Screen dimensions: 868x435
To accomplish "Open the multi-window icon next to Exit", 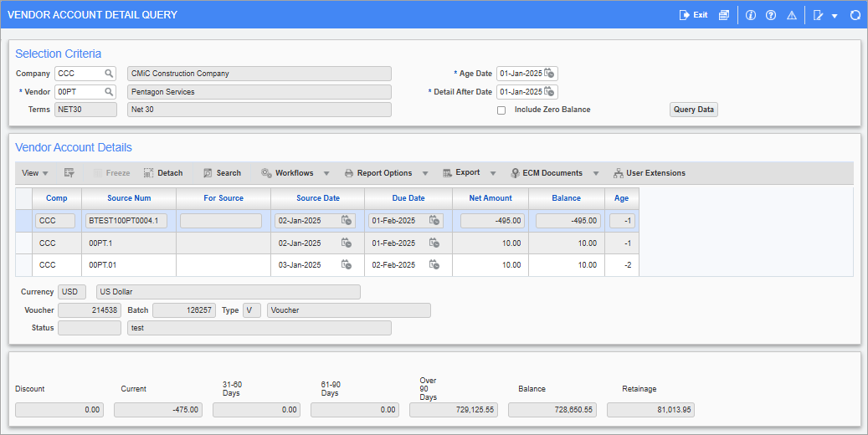I will pyautogui.click(x=723, y=15).
